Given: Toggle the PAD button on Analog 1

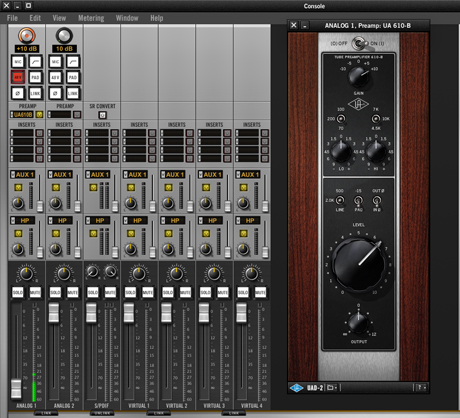Looking at the screenshot, I should point(35,77).
